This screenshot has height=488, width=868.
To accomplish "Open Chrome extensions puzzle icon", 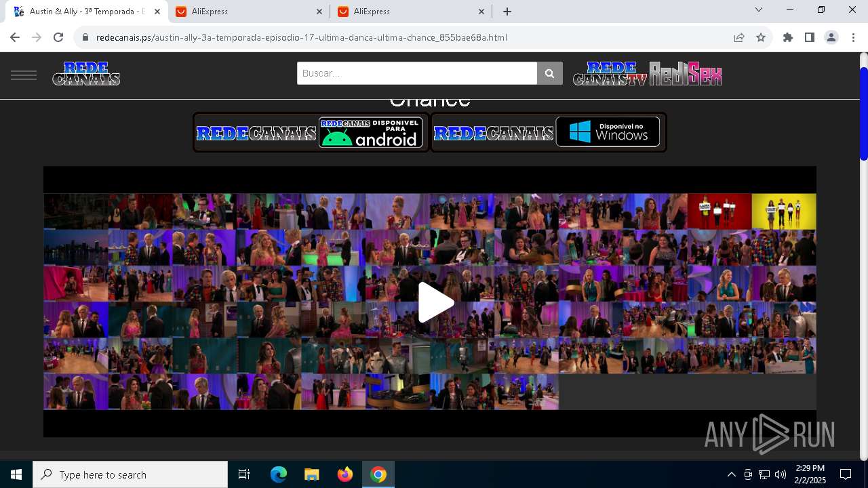I will 788,37.
